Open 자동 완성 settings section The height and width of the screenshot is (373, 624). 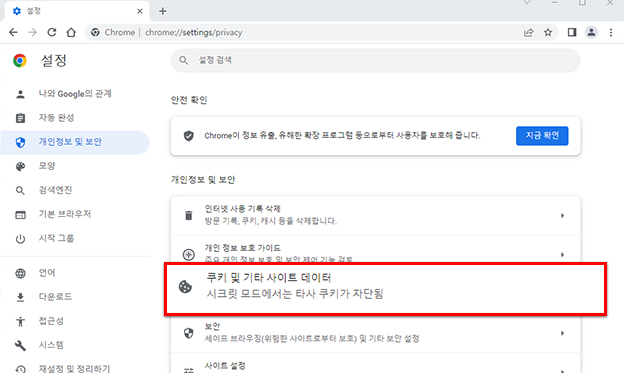75,118
